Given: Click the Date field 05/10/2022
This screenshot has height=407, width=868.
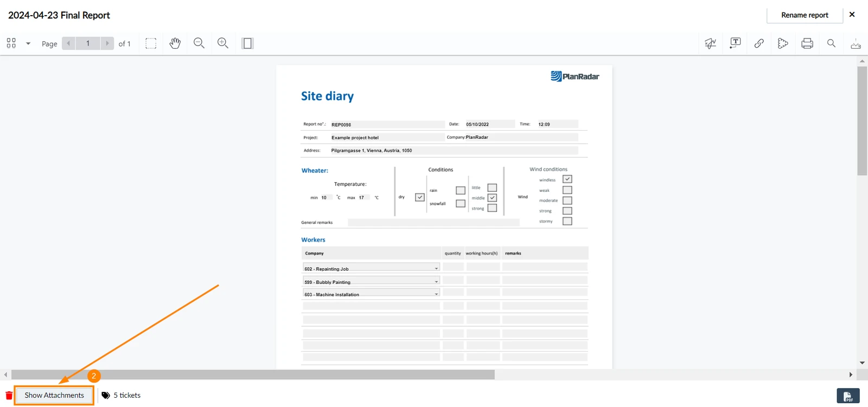Looking at the screenshot, I should click(489, 124).
